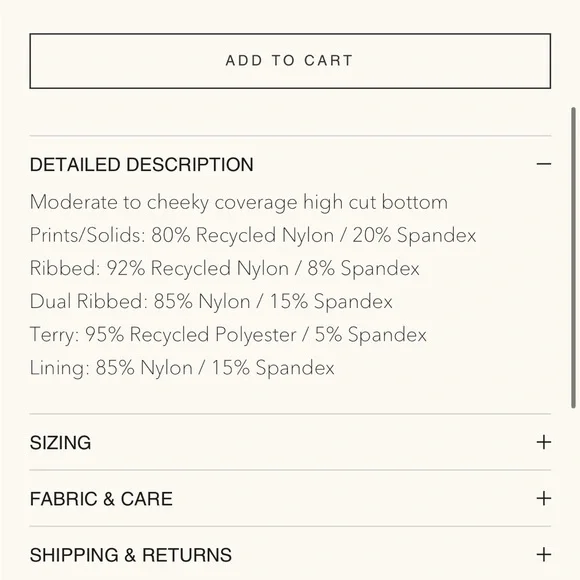The height and width of the screenshot is (580, 580).
Task: Click the Dual Ribbed composition line
Action: [x=211, y=301]
